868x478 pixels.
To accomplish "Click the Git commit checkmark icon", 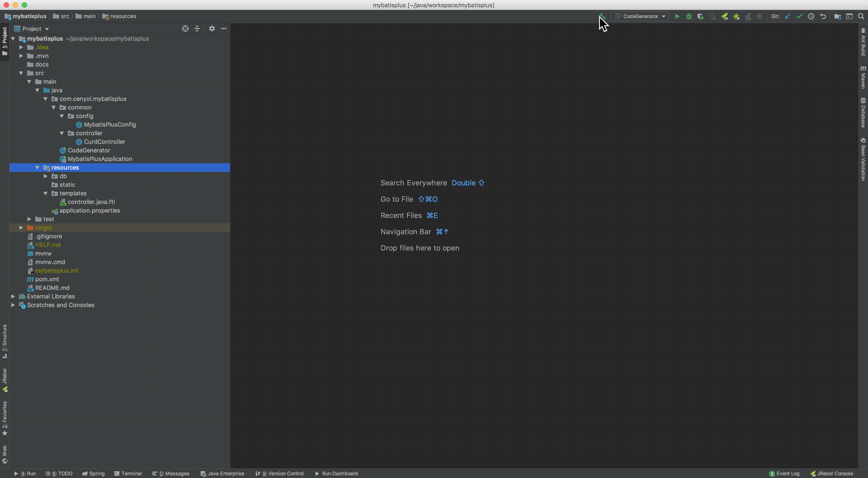I will (x=799, y=16).
